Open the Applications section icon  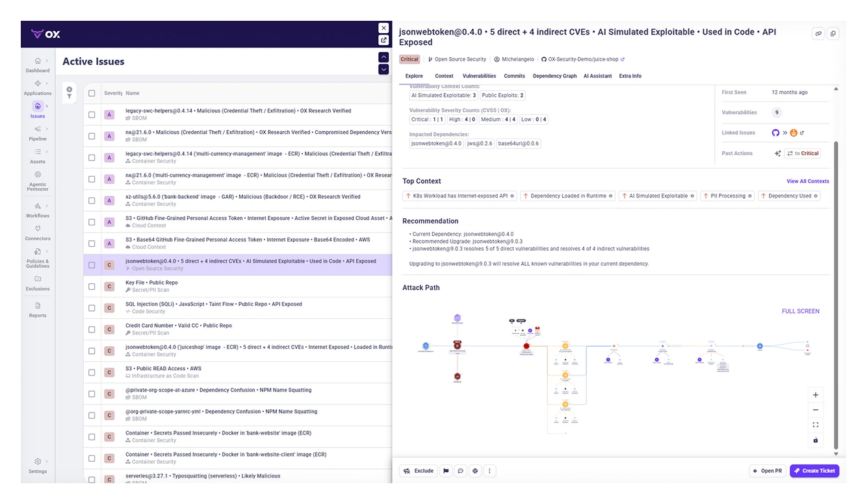[38, 84]
